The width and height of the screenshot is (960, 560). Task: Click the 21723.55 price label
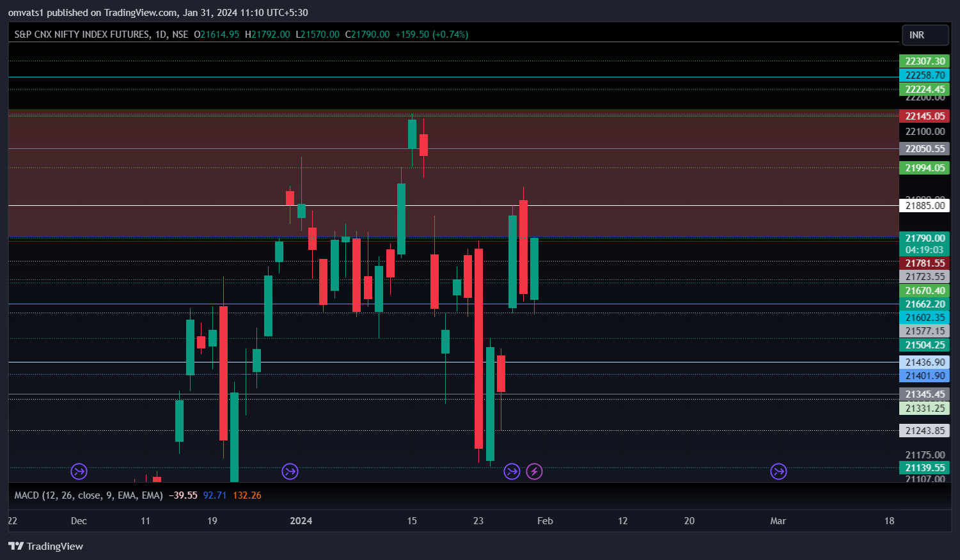point(925,277)
